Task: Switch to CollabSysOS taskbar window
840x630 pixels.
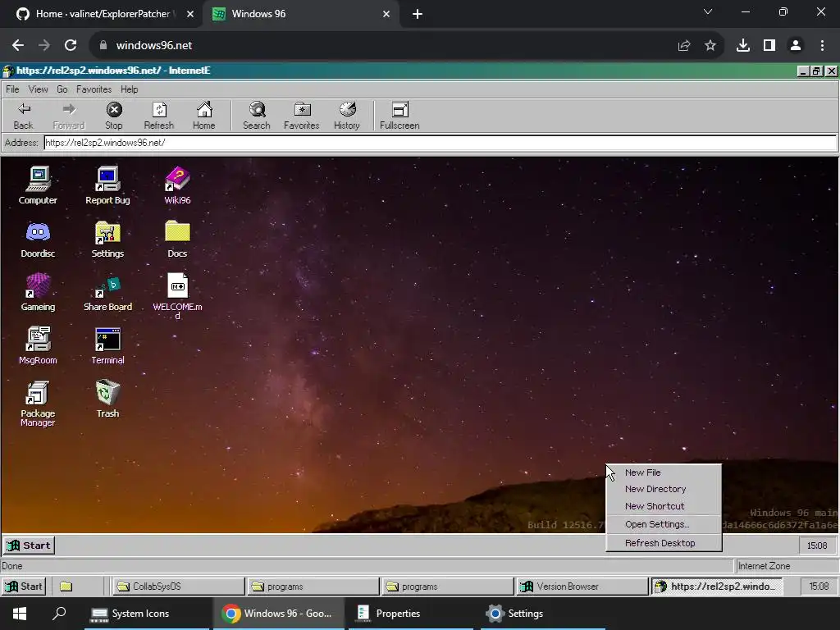Action: click(x=178, y=587)
